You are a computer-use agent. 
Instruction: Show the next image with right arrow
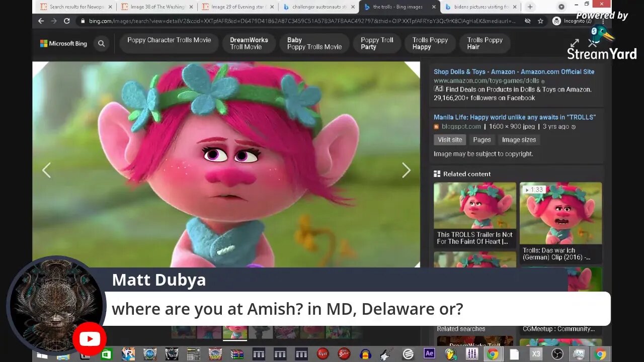(x=406, y=170)
